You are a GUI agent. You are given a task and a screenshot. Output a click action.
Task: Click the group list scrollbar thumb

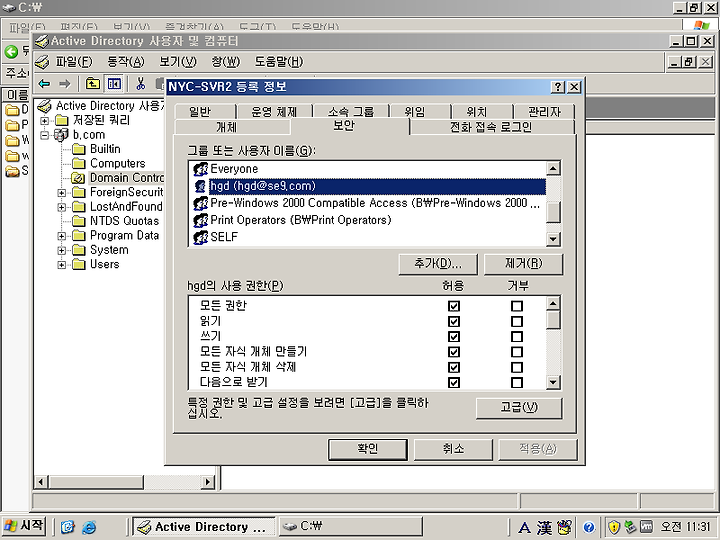553,212
